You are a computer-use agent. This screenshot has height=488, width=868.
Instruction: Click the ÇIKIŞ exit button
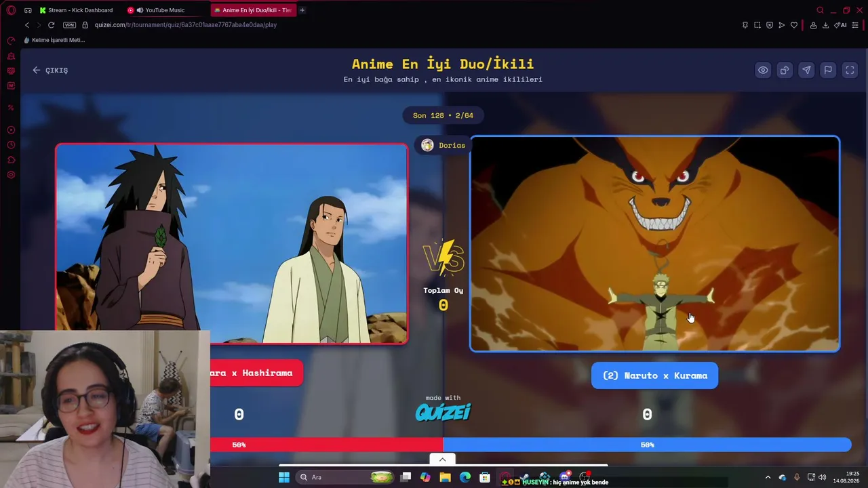50,70
